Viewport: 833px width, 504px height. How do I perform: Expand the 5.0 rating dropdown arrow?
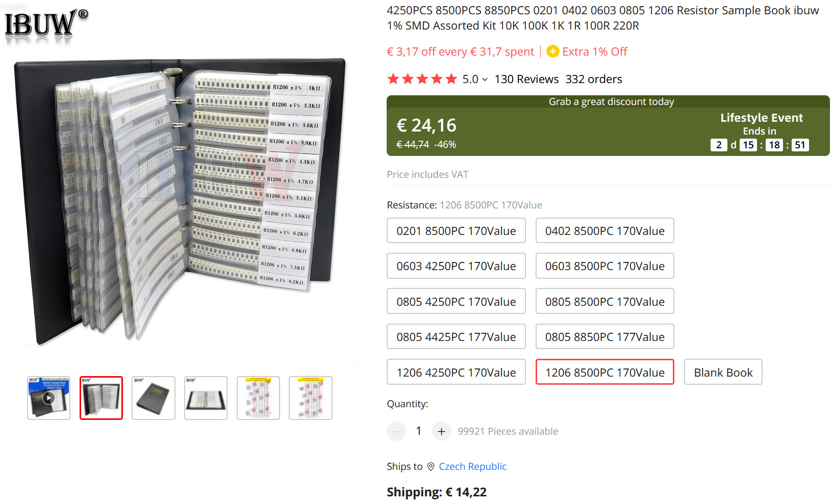tap(485, 79)
